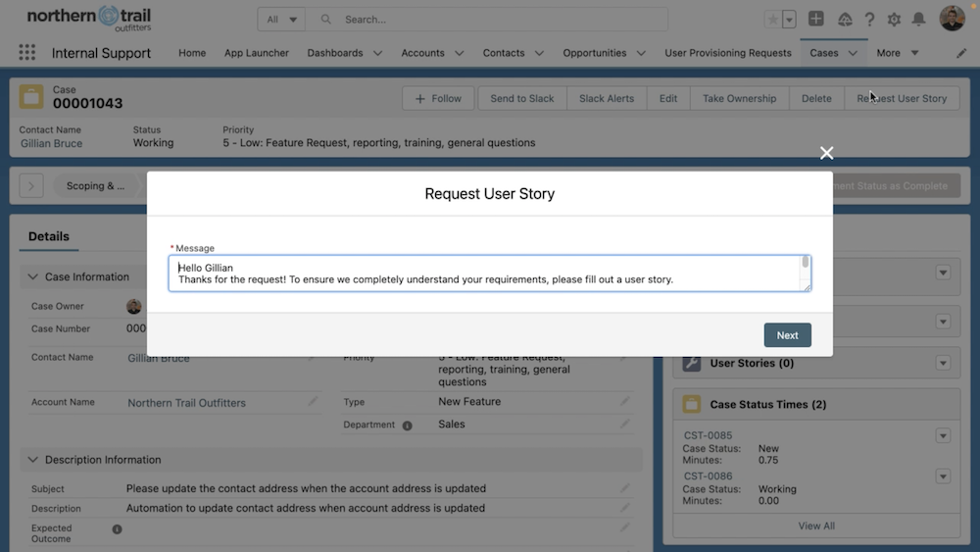Click the Delete case button
This screenshot has height=552, width=980.
click(816, 98)
